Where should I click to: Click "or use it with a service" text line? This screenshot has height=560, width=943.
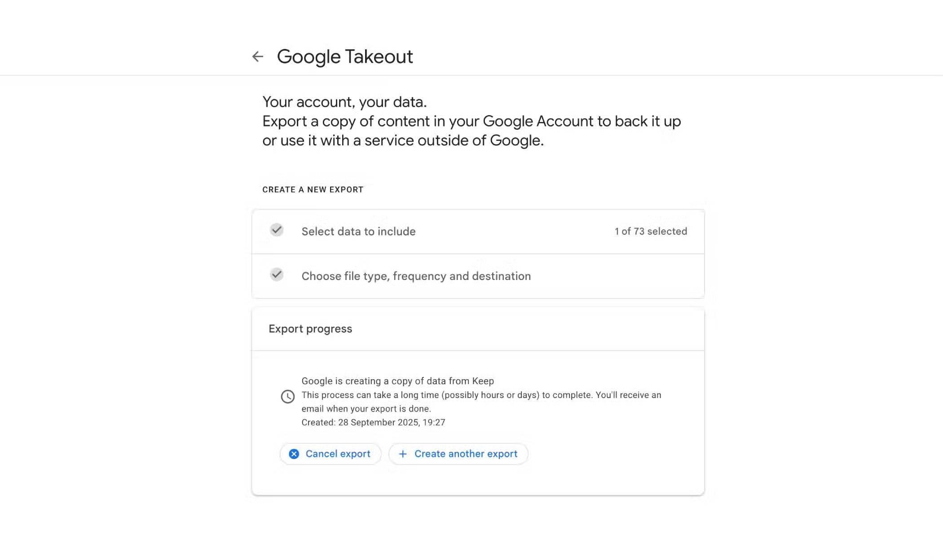pos(403,140)
